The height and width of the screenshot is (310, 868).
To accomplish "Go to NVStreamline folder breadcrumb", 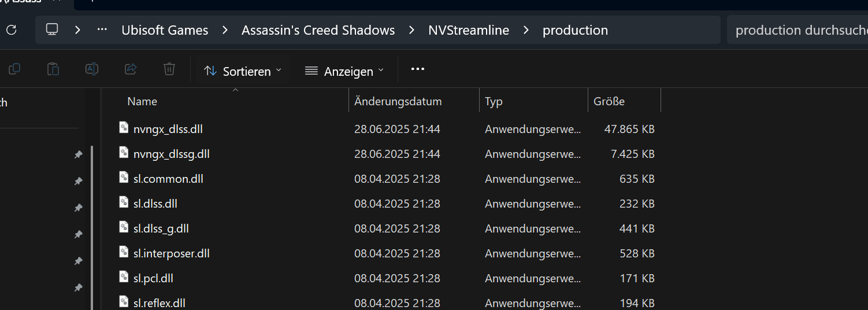I will (x=469, y=30).
